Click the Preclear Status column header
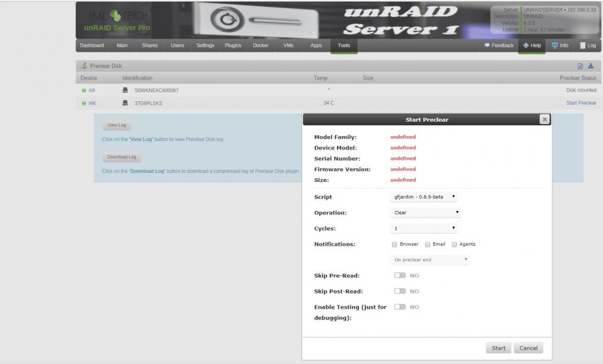 point(578,78)
